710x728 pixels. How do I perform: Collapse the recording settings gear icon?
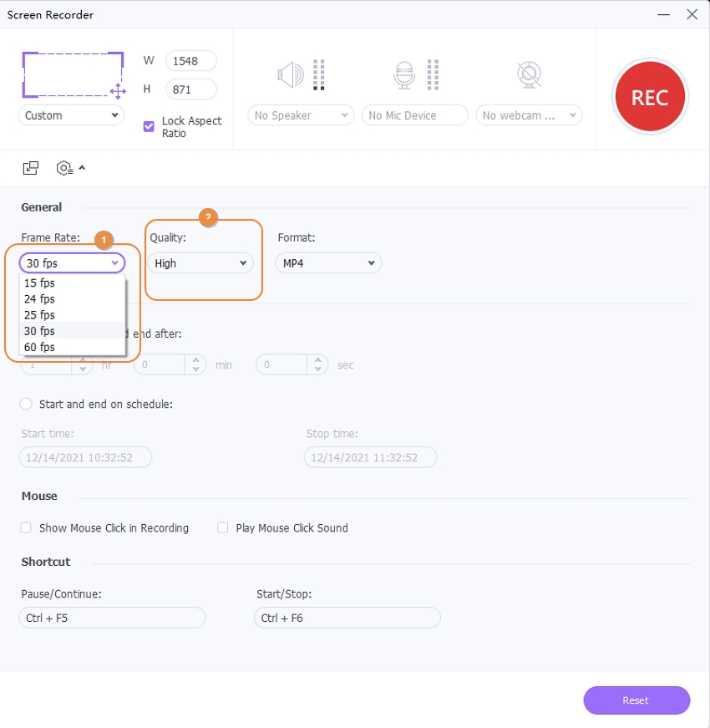(x=70, y=168)
